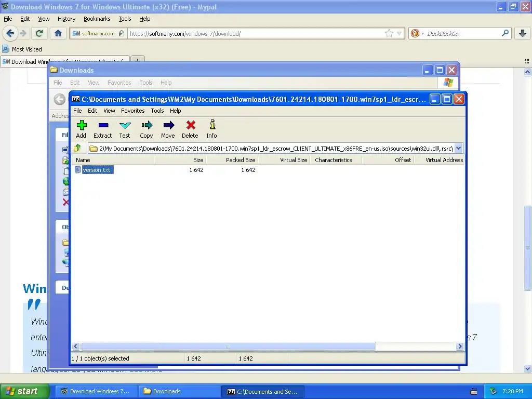This screenshot has width=532, height=399.
Task: Open the 7-Zip path history dropdown
Action: (459, 148)
